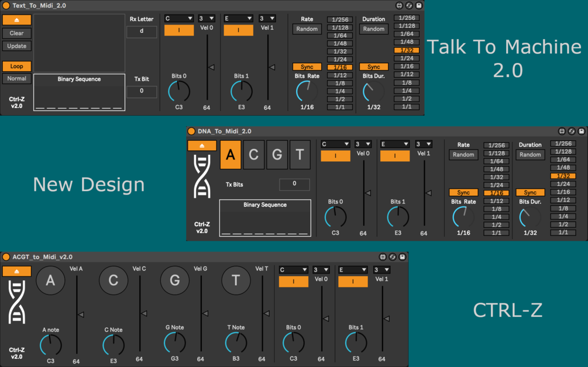The height and width of the screenshot is (367, 588).
Task: Open the E note dropdown in ACGT_to_Midi
Action: coord(353,270)
